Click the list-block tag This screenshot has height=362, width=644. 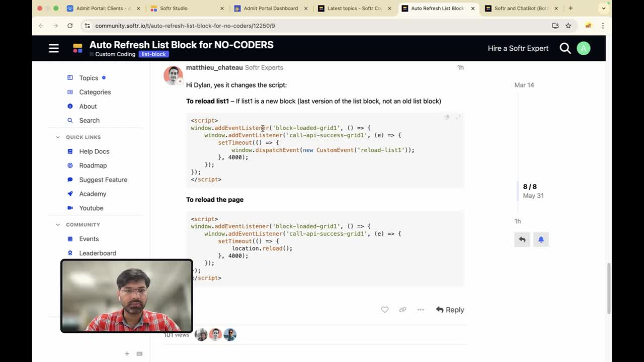pyautogui.click(x=153, y=54)
